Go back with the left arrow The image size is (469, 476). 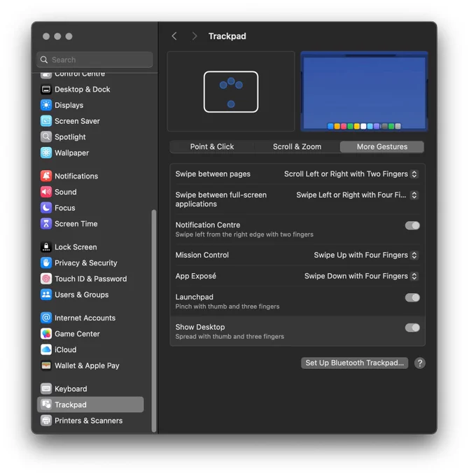coord(174,36)
